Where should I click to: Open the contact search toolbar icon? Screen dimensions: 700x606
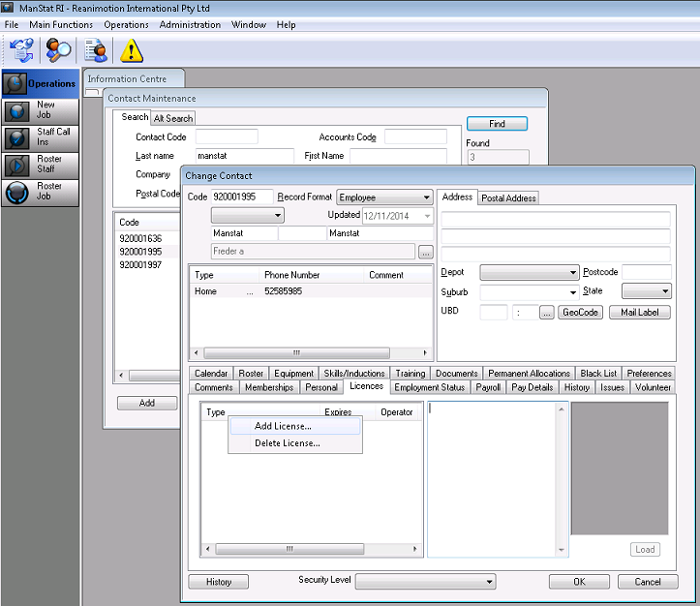point(59,50)
